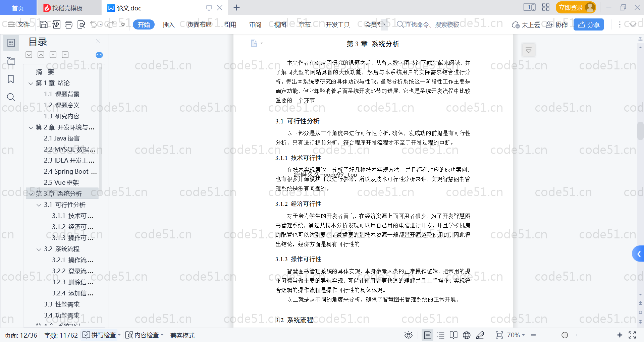The width and height of the screenshot is (644, 342).
Task: Select the 引用 ribbon tab
Action: (x=230, y=24)
